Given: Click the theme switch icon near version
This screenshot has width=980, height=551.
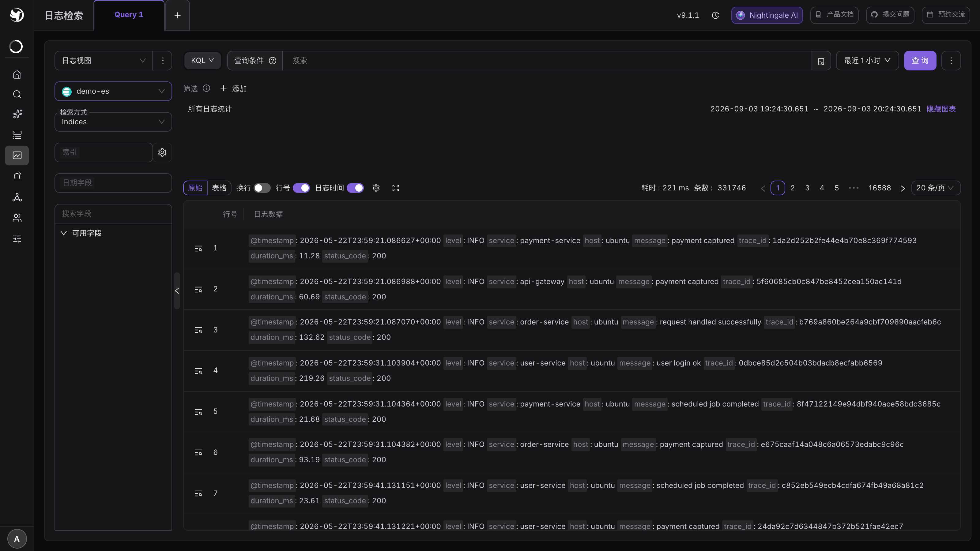Looking at the screenshot, I should pyautogui.click(x=715, y=15).
